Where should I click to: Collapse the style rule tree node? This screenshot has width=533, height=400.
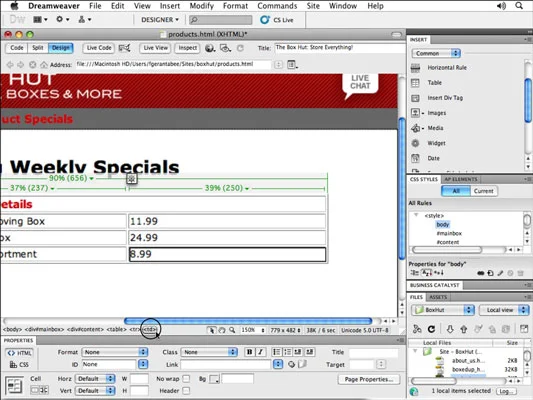[x=416, y=215]
